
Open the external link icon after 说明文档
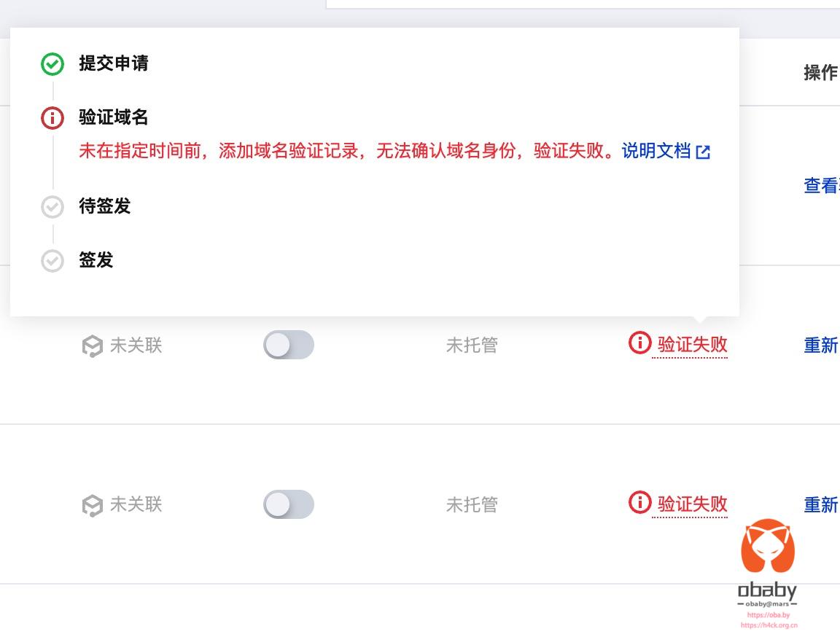tap(702, 152)
